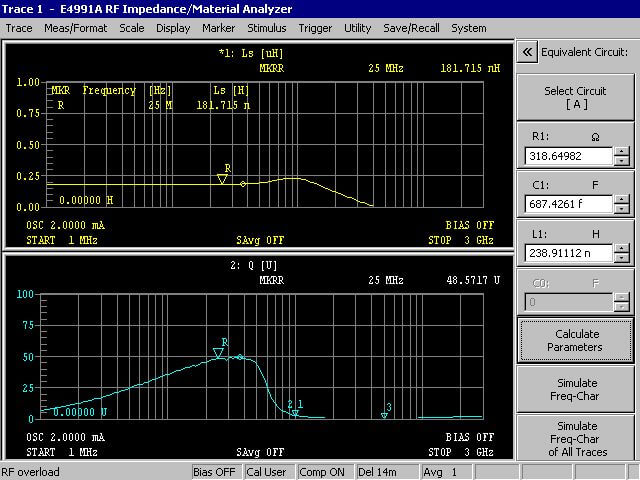Click the L1 value field 238.91112 n
640x480 pixels.
tap(569, 253)
